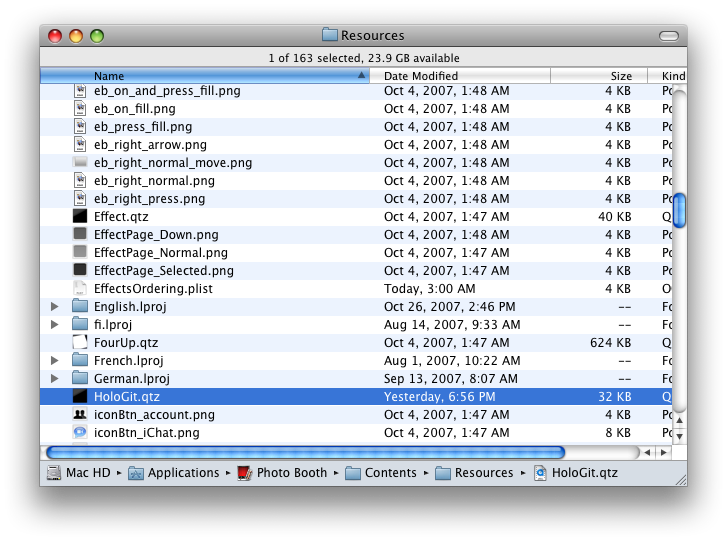Click the Effect.qtz black icon
This screenshot has width=727, height=541.
80,216
